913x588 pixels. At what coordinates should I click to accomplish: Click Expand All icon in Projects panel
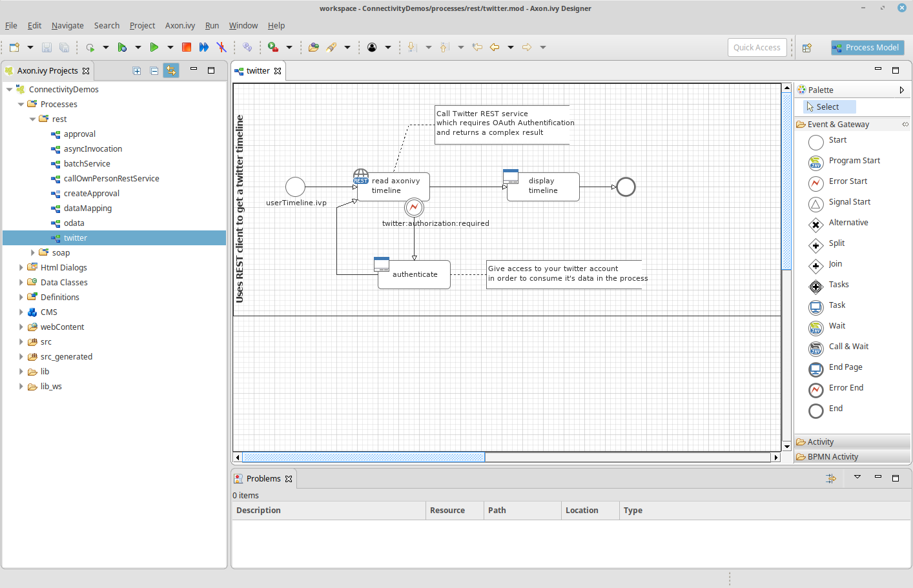coord(137,71)
